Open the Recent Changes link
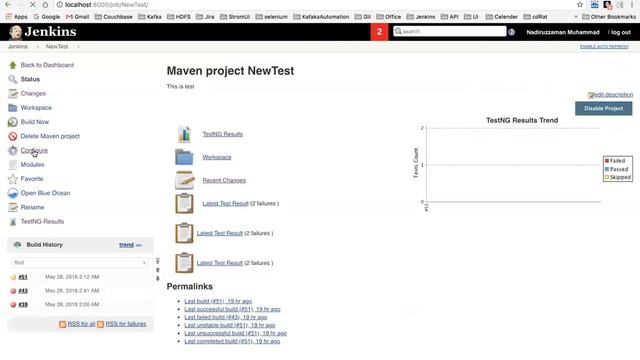The width and height of the screenshot is (640, 360). click(224, 180)
